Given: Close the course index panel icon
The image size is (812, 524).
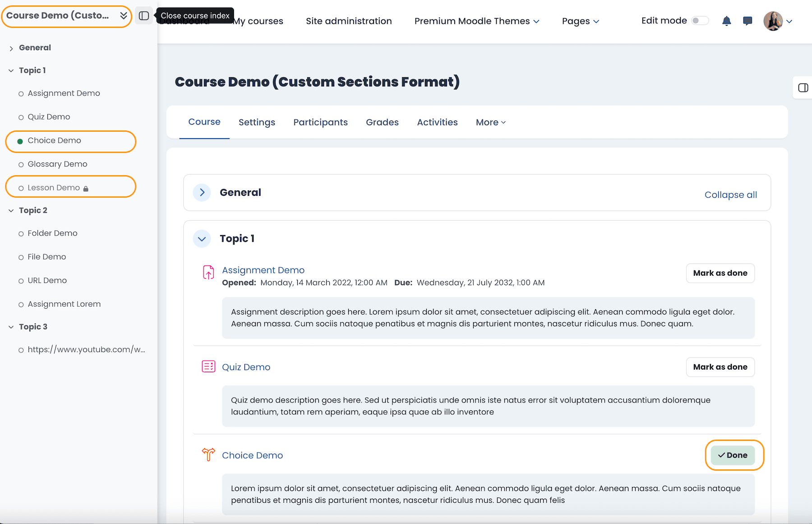Looking at the screenshot, I should (x=144, y=16).
